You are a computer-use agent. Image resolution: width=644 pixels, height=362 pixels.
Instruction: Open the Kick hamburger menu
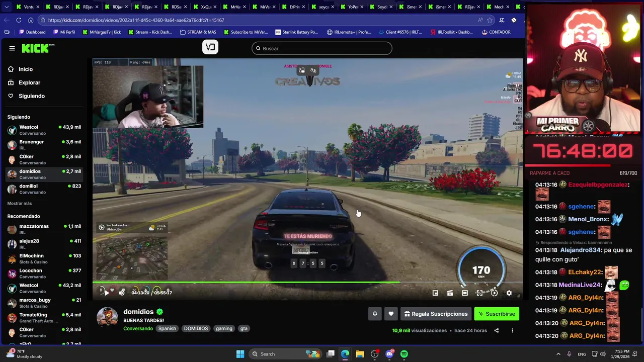click(x=12, y=48)
